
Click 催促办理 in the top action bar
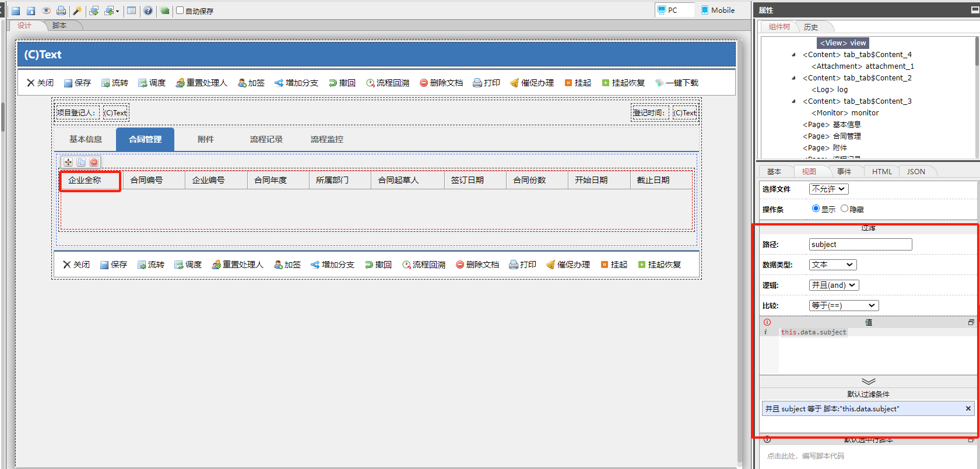532,83
